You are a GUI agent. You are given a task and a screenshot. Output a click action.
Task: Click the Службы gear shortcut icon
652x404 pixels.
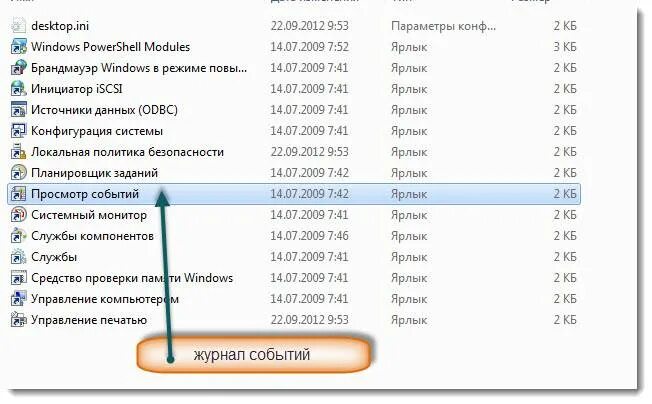point(18,256)
